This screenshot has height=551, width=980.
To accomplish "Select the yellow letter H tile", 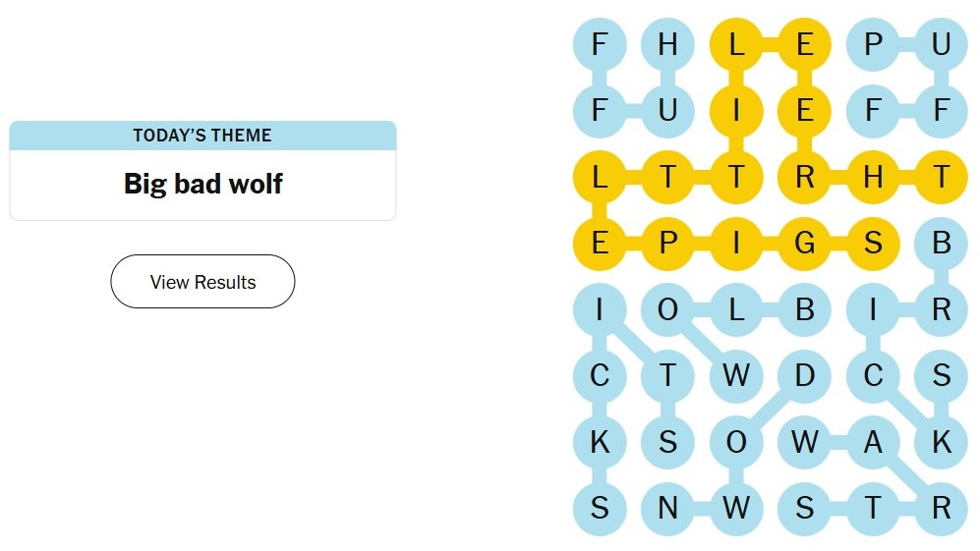I will pos(873,177).
